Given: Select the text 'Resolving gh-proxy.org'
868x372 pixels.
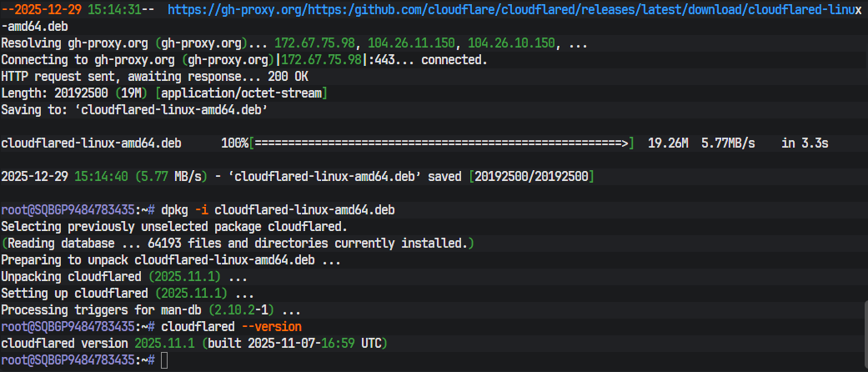Looking at the screenshot, I should [75, 43].
